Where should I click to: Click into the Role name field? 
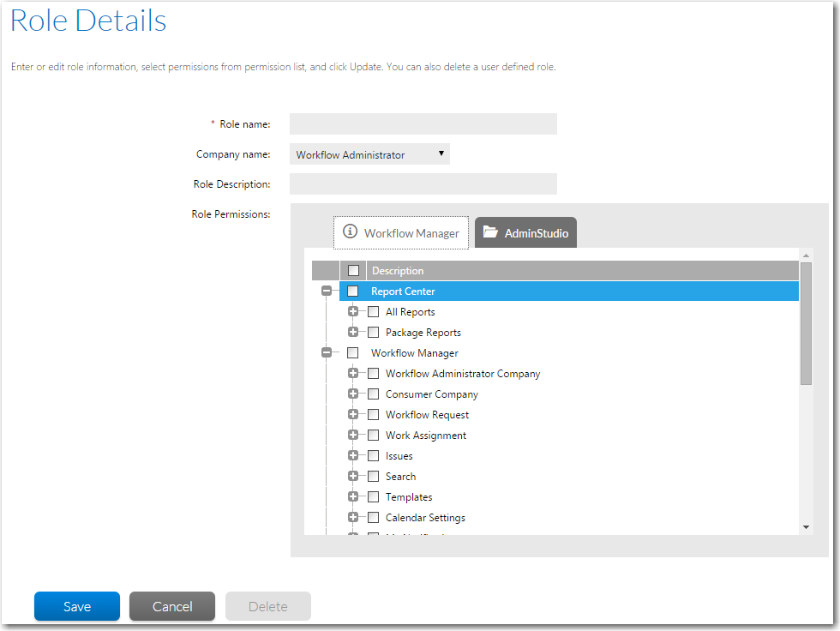click(x=423, y=124)
